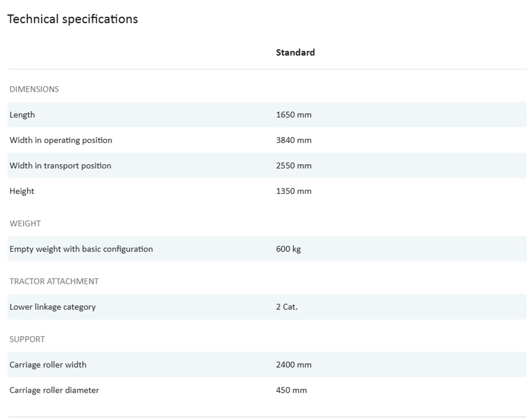The image size is (532, 419).
Task: Select the 1650 mm length value
Action: tap(293, 115)
